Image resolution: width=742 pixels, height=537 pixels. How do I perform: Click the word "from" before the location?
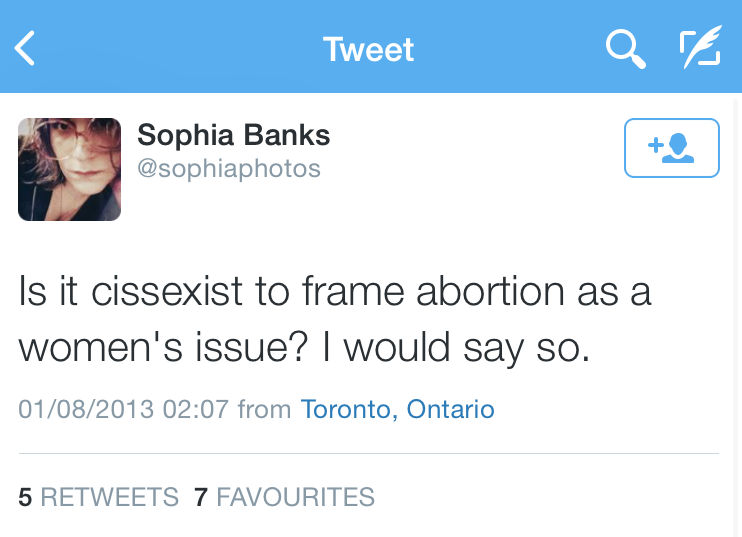tap(265, 409)
